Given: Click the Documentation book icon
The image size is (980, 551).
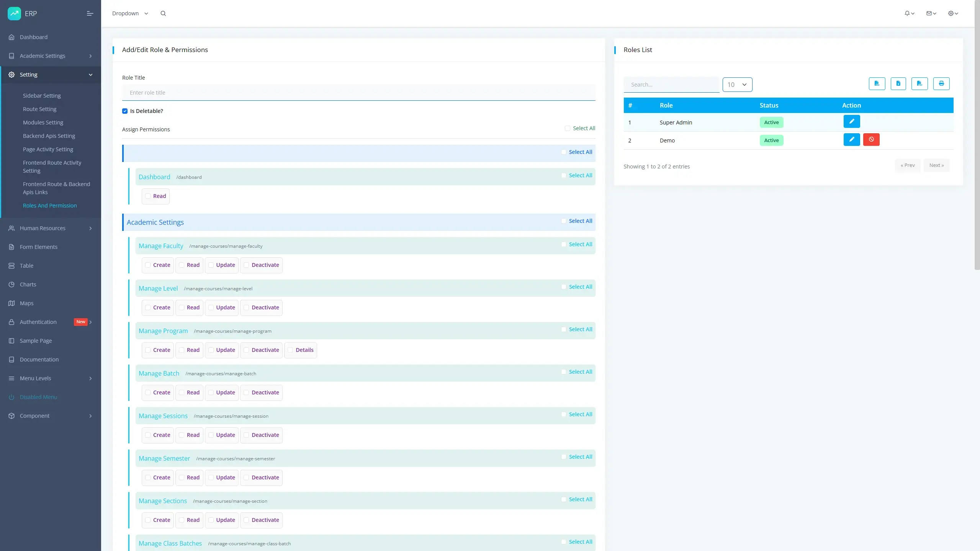Looking at the screenshot, I should 11,360.
